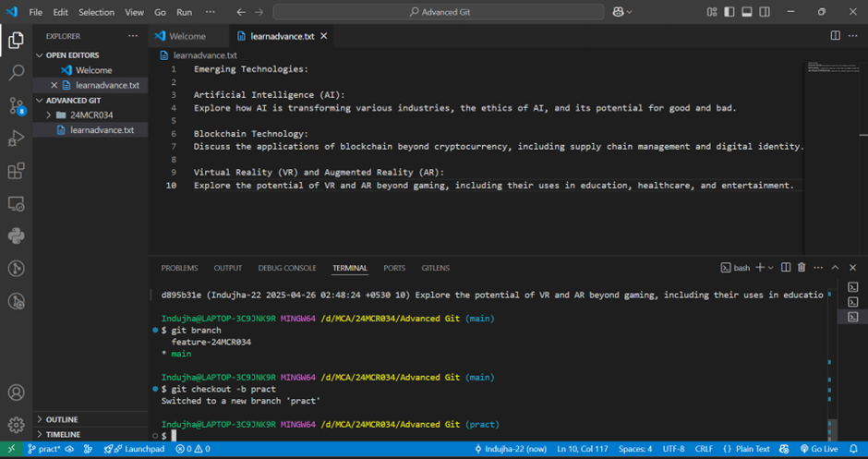The image size is (868, 459).
Task: Open the Go menu
Action: pos(160,12)
